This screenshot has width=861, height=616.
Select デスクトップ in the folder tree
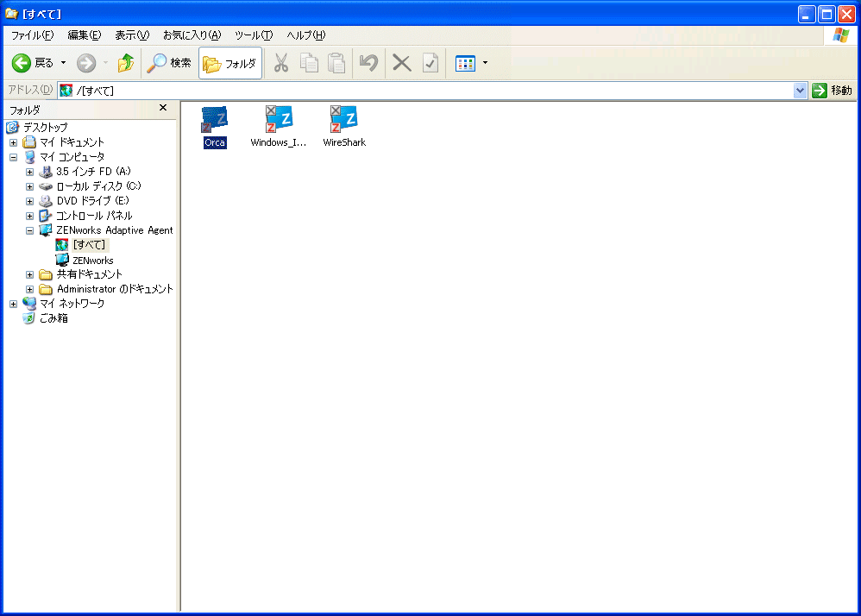click(45, 128)
